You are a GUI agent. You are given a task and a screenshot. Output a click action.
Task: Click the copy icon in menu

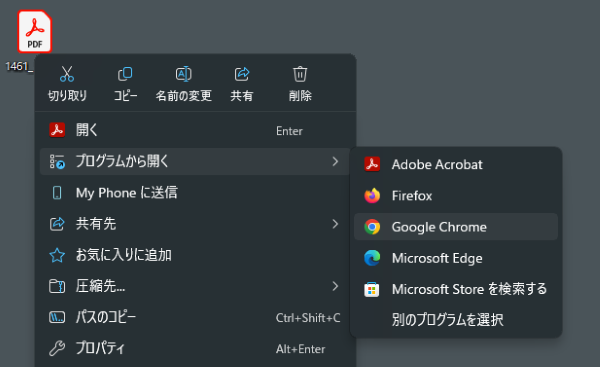tap(125, 74)
